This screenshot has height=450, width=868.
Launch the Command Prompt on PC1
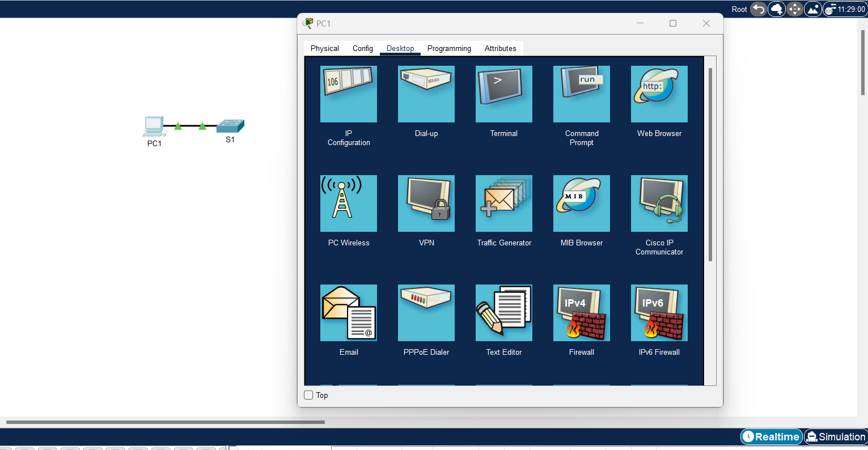(x=581, y=94)
